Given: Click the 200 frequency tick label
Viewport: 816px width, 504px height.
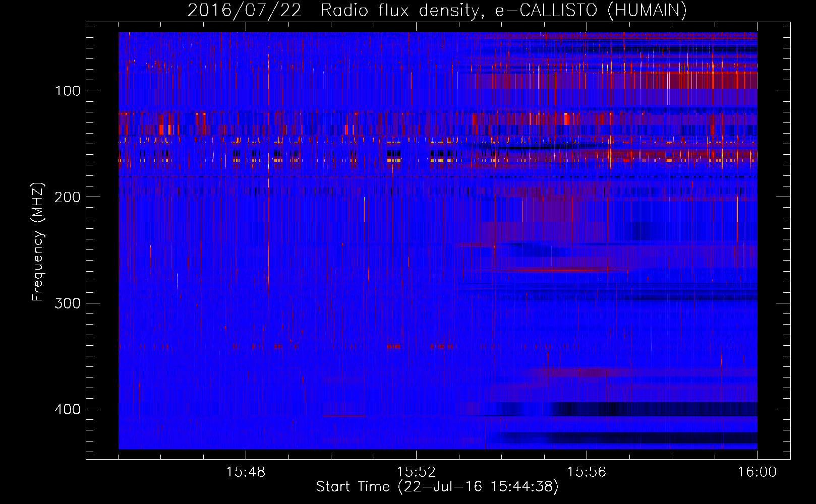Looking at the screenshot, I should click(68, 197).
